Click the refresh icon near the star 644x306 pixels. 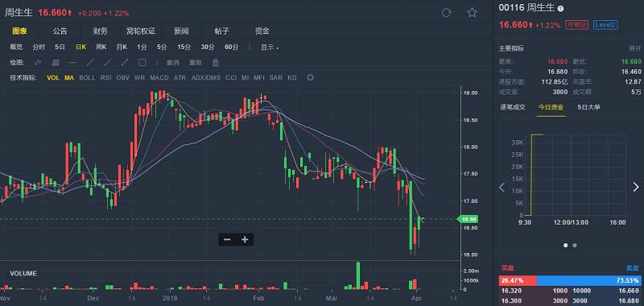(x=447, y=13)
